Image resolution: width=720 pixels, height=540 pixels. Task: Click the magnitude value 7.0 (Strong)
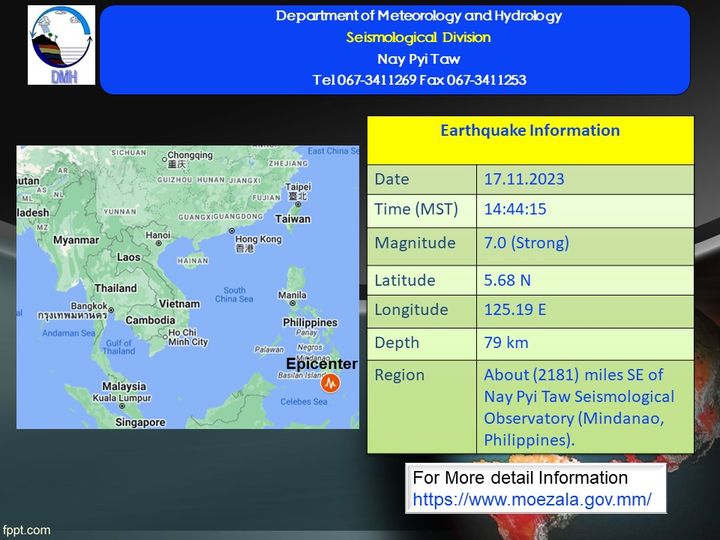coord(526,243)
